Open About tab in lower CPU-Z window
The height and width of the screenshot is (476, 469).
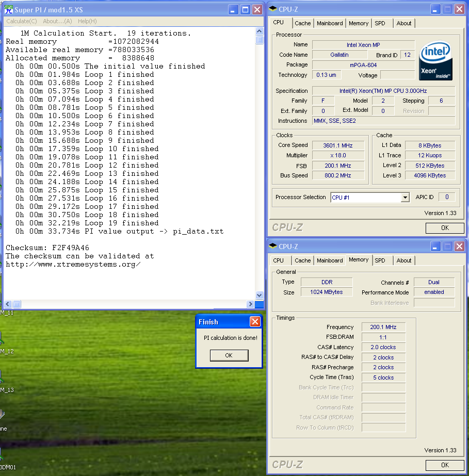point(403,260)
